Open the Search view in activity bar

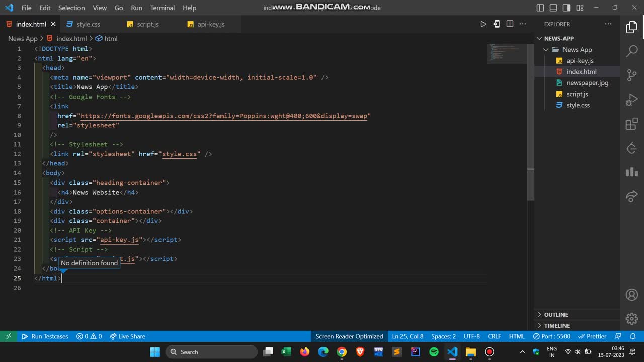pos(632,51)
